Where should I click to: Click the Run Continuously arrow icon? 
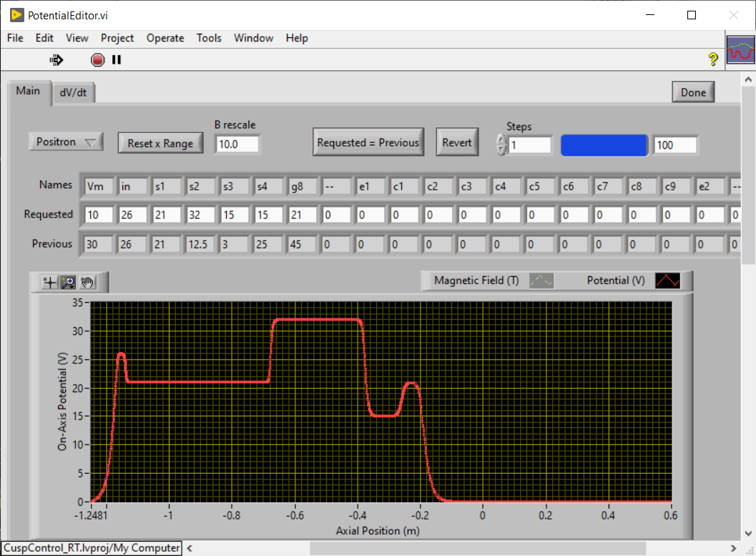click(x=57, y=60)
